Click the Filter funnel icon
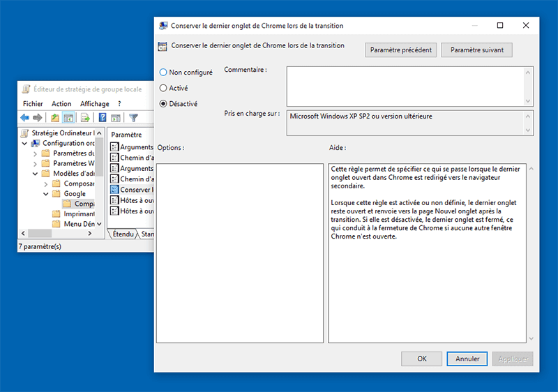558x392 pixels. (x=133, y=118)
